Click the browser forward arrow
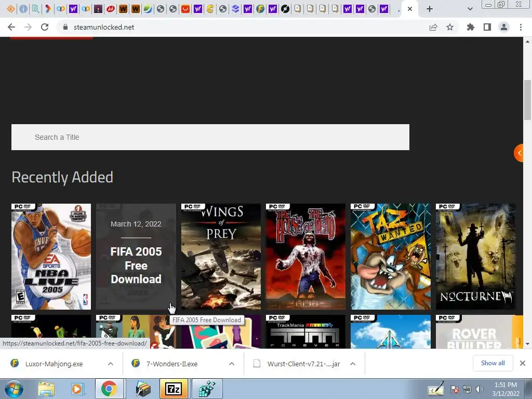This screenshot has height=399, width=532. point(28,27)
